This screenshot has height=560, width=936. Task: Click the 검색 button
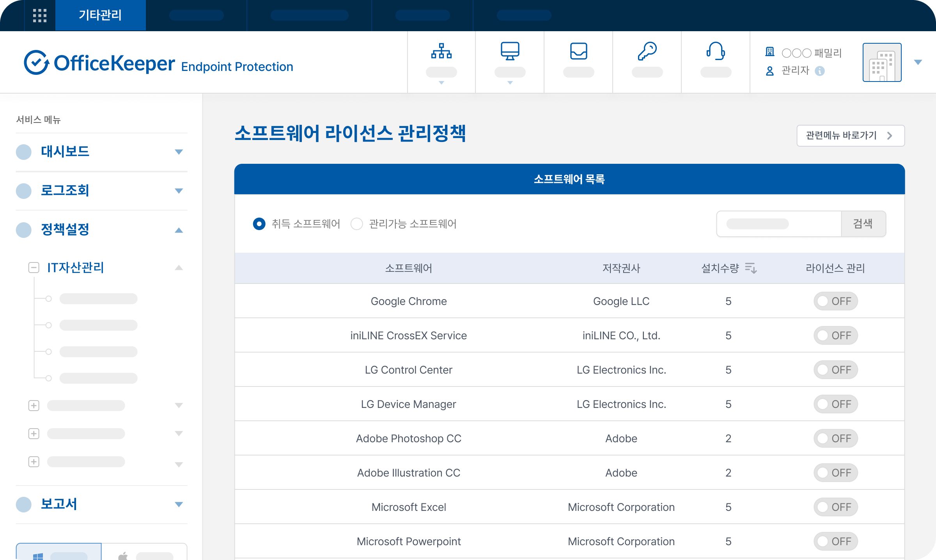coord(863,224)
